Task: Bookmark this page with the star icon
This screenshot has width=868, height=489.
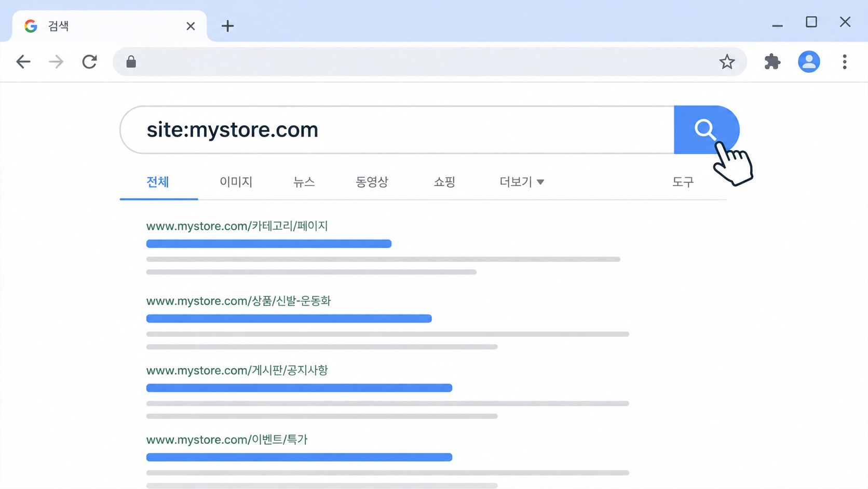Action: (x=727, y=62)
